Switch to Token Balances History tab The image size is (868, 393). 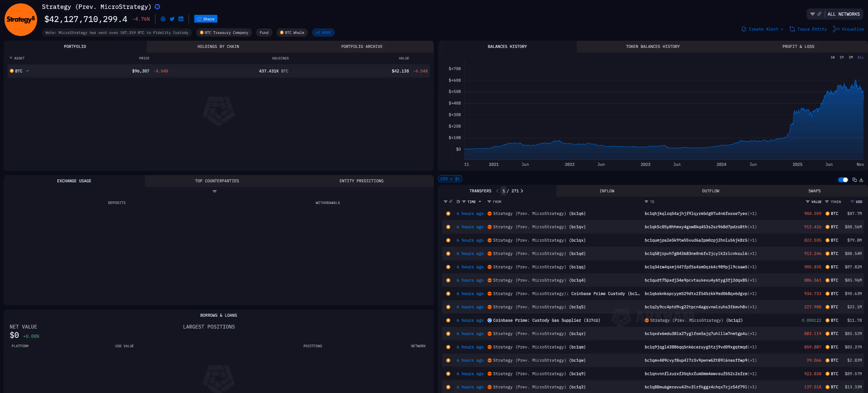point(653,47)
